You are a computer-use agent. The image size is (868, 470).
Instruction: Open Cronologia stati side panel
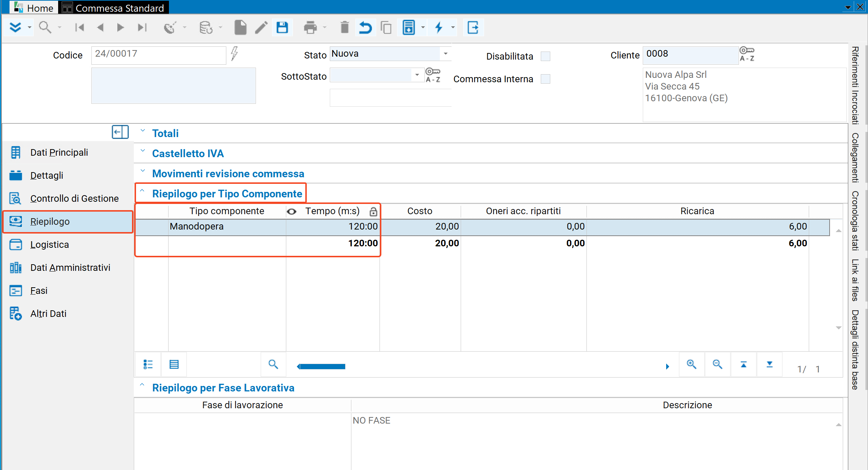pyautogui.click(x=856, y=221)
